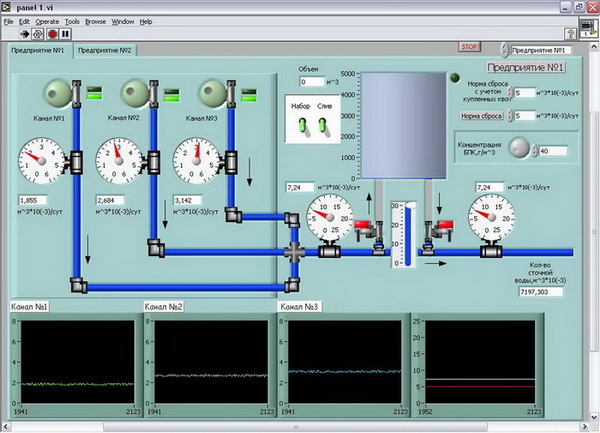Click the Концентрация БПК gray knob
This screenshot has height=433, width=600.
519,148
